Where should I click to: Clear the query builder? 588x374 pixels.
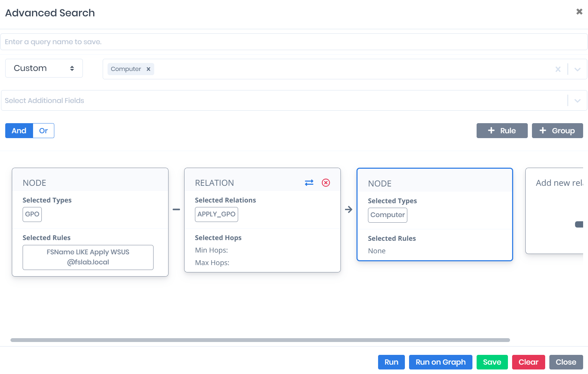point(528,362)
